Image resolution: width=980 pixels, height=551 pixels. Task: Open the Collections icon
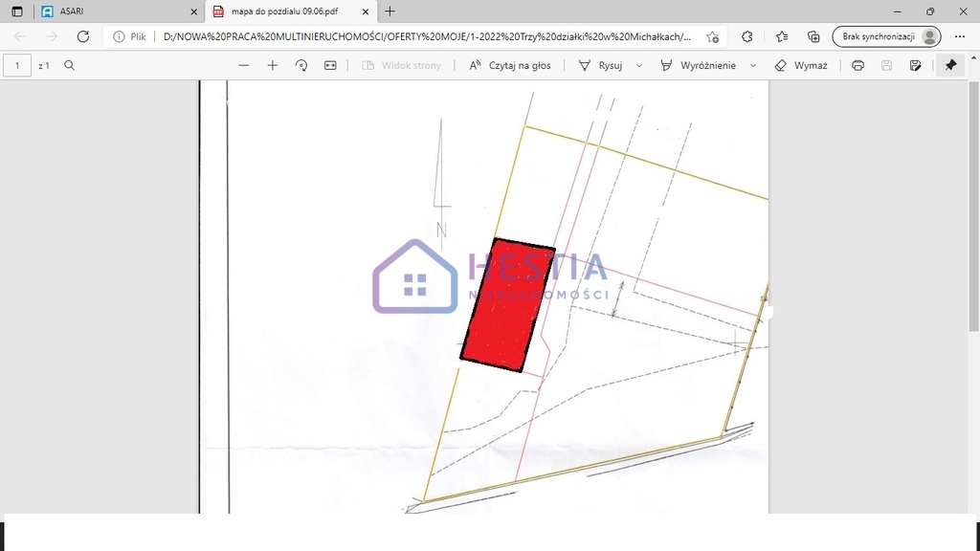coord(813,36)
